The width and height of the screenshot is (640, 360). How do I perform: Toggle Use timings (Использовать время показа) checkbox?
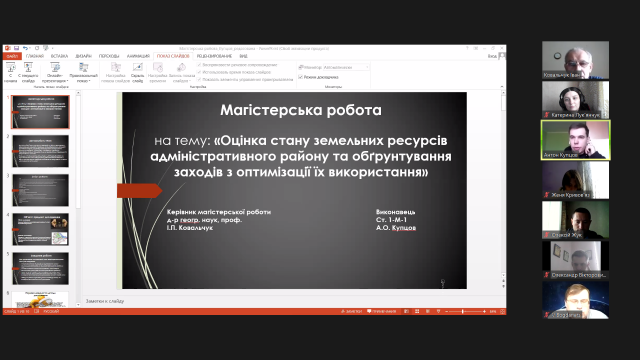click(199, 72)
